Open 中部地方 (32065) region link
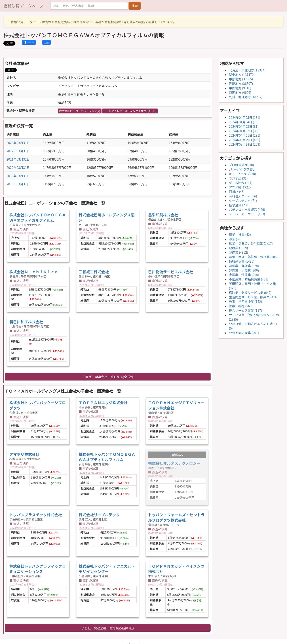 click(241, 79)
